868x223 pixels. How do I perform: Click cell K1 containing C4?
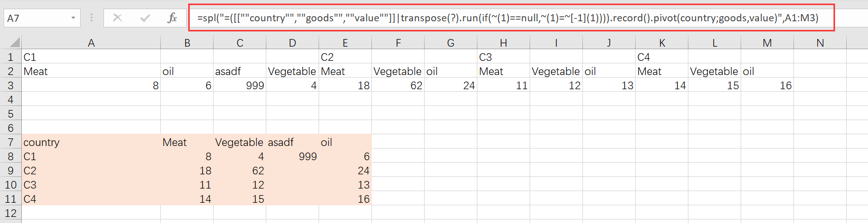(662, 57)
